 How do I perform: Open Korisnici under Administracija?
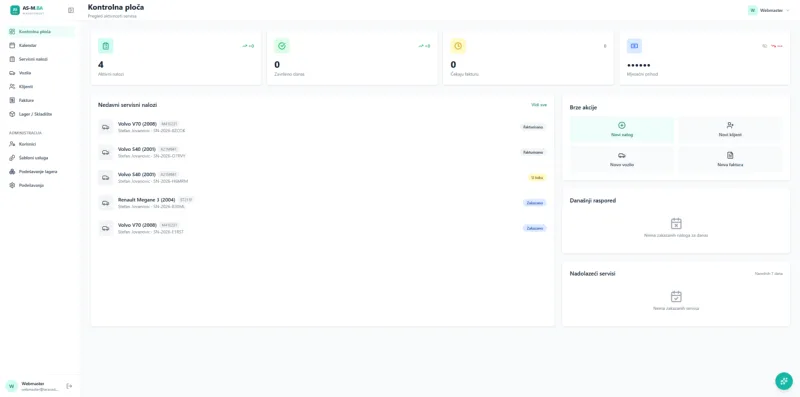pyautogui.click(x=41, y=144)
